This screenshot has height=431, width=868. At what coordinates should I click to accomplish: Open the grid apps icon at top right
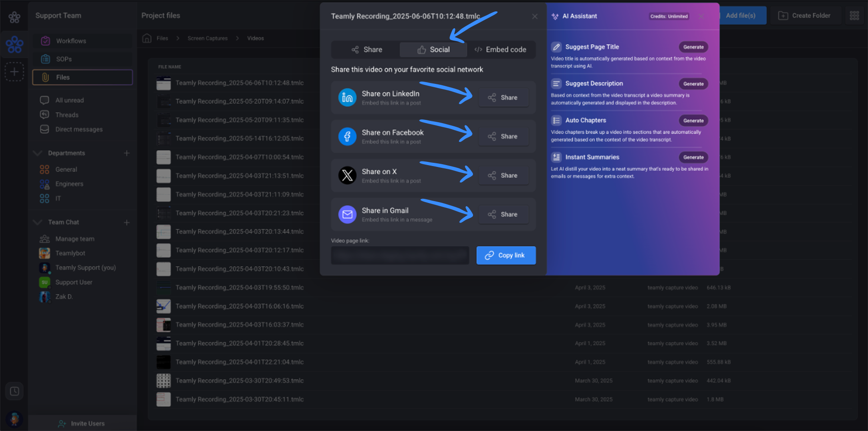click(854, 16)
